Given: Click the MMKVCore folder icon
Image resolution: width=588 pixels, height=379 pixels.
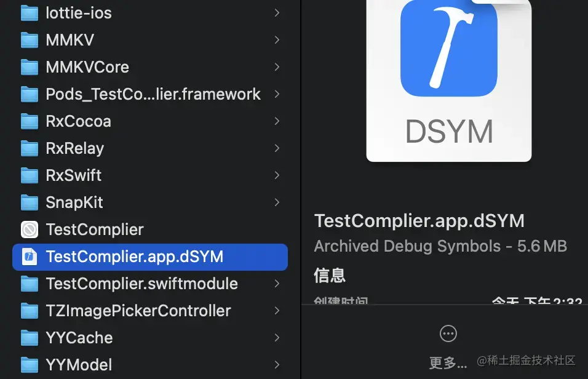Looking at the screenshot, I should pos(30,67).
